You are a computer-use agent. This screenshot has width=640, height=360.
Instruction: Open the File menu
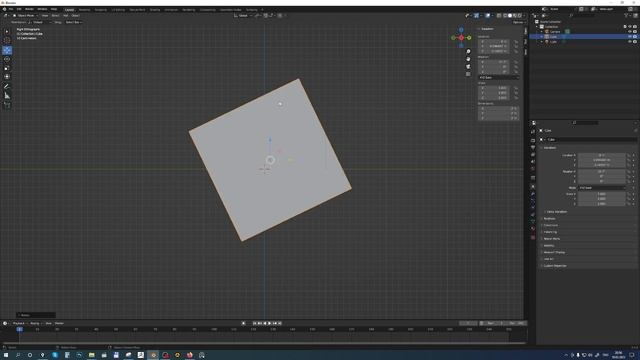pos(11,9)
